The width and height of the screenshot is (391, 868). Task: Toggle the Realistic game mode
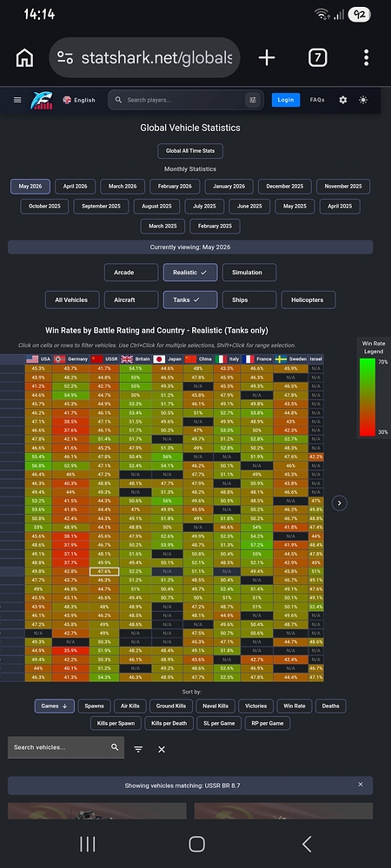[x=190, y=273]
